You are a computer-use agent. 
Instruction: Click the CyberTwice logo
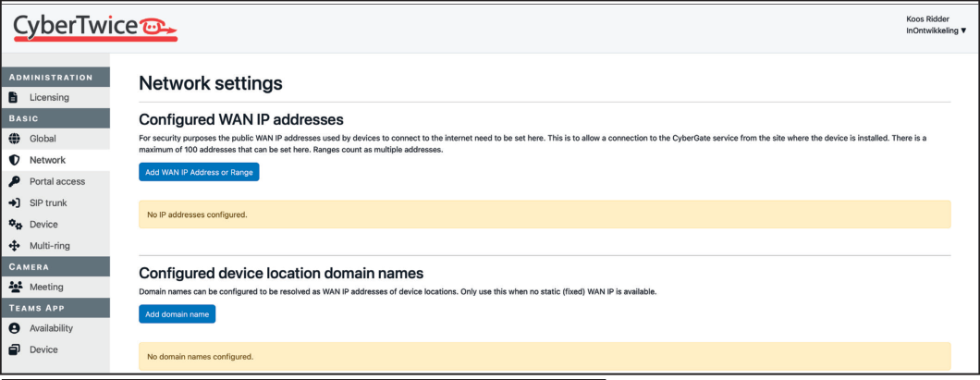(95, 28)
